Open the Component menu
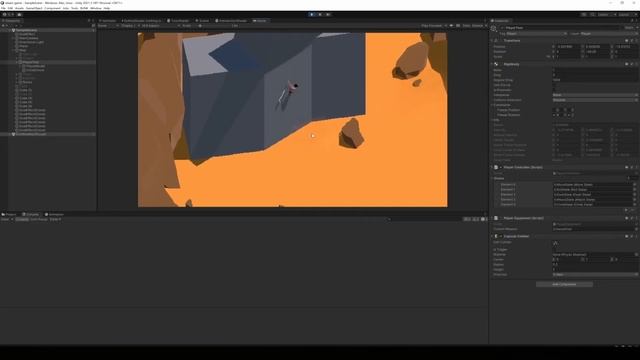640x360 pixels. (52, 8)
